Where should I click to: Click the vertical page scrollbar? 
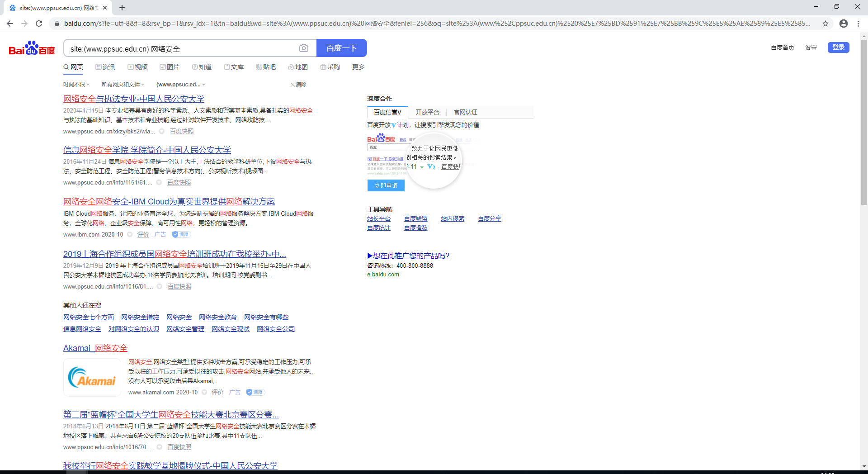pyautogui.click(x=864, y=122)
